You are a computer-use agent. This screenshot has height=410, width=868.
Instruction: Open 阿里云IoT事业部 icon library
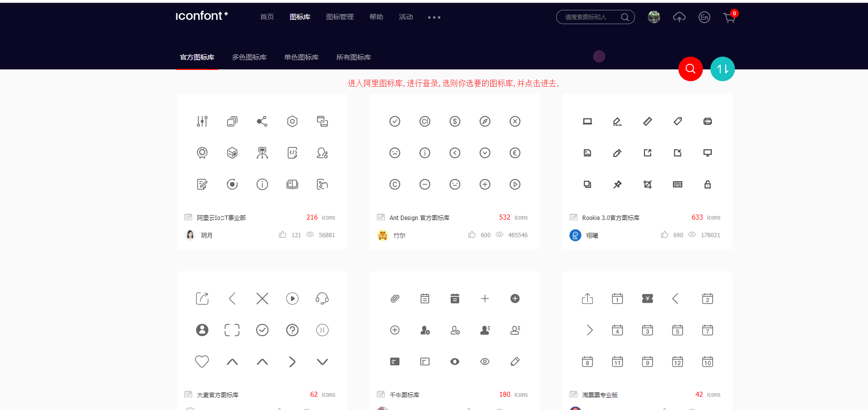pyautogui.click(x=221, y=218)
